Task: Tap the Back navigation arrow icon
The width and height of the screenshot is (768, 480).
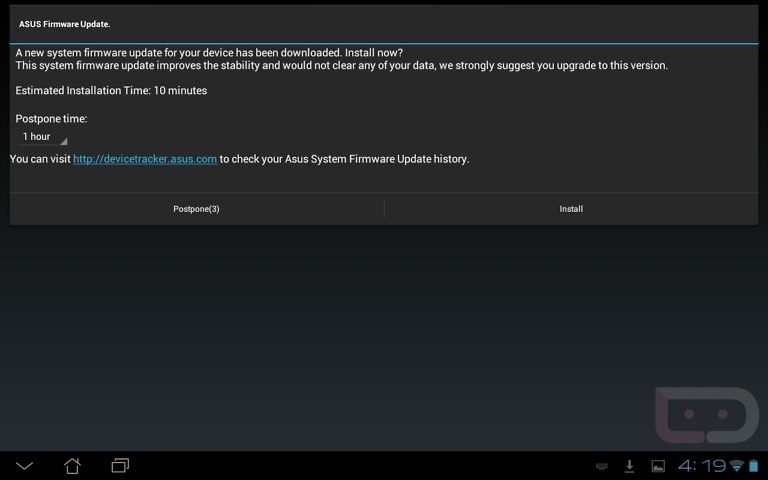Action: [x=24, y=465]
